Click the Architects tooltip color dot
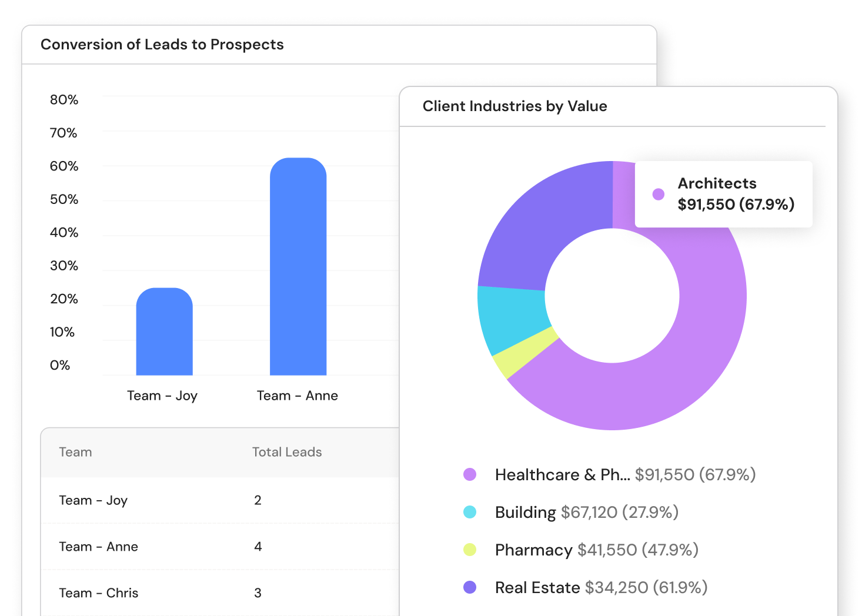 tap(659, 194)
